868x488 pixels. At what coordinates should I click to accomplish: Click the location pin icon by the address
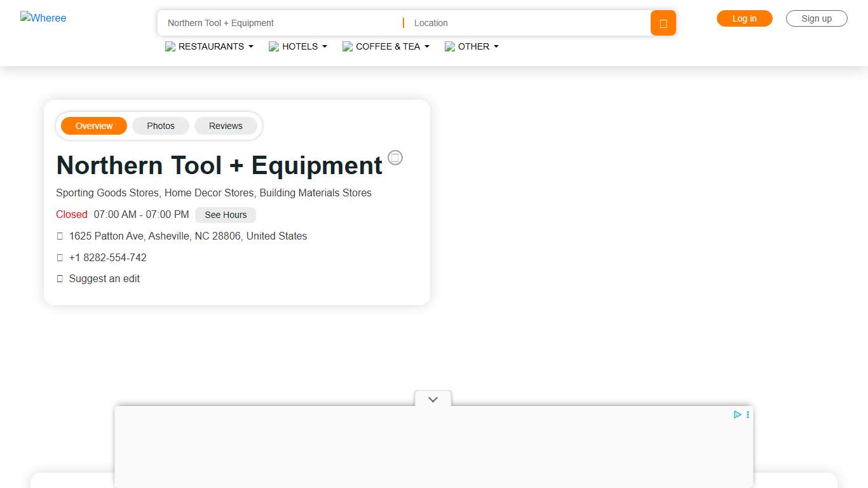60,236
